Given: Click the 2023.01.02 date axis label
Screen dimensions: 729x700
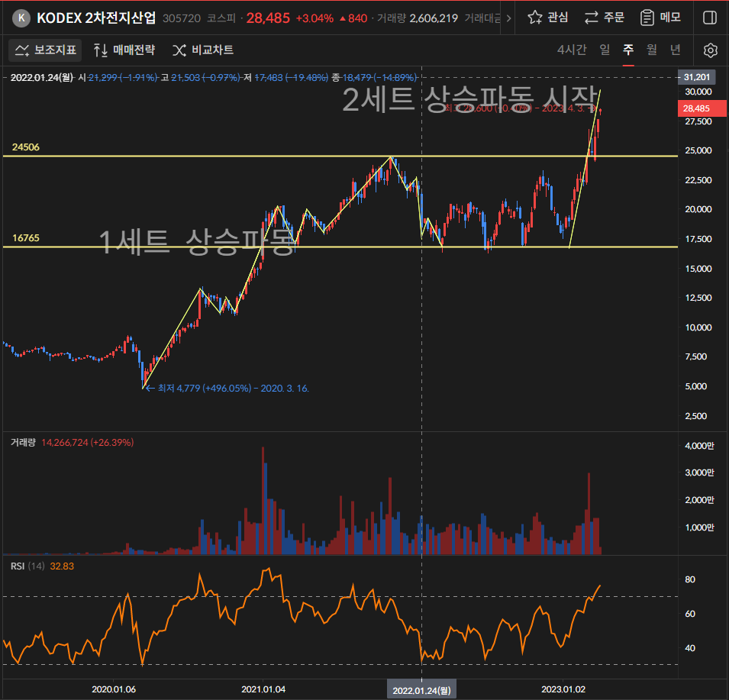Looking at the screenshot, I should [563, 689].
